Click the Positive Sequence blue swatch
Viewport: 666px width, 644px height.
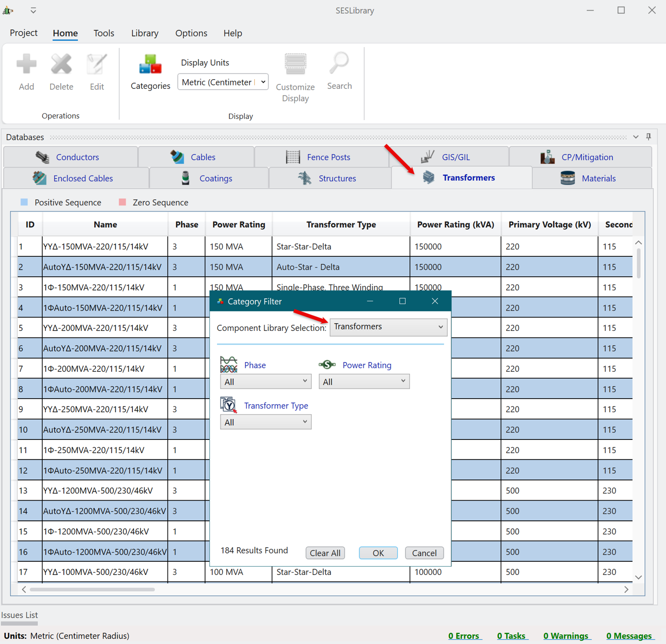24,202
